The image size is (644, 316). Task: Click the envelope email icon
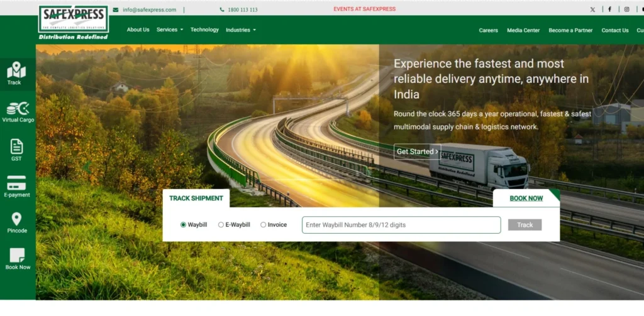(116, 10)
